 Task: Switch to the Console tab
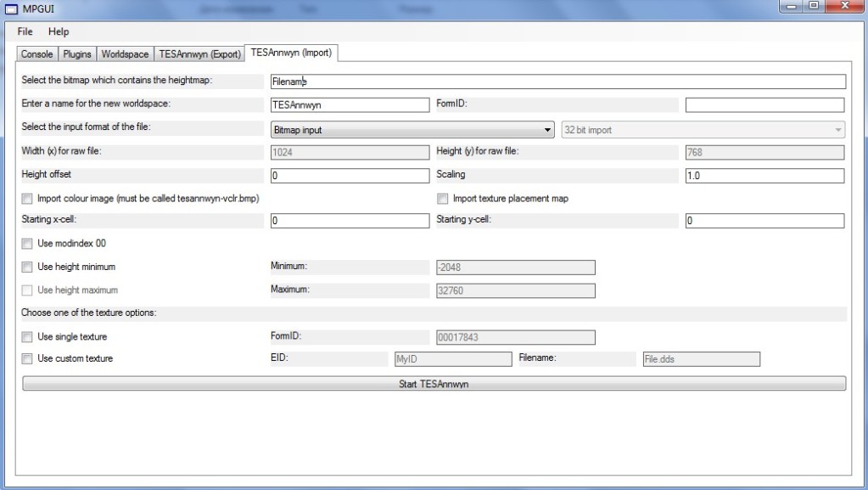tap(37, 54)
